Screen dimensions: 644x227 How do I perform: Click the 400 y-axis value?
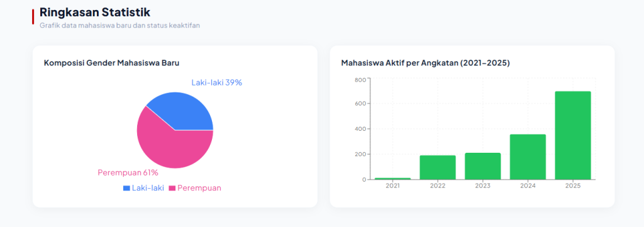[x=360, y=129]
